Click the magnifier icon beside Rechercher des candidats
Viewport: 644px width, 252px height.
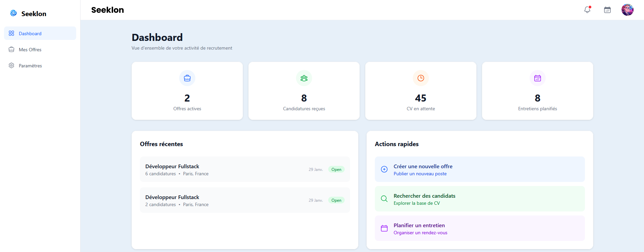384,199
